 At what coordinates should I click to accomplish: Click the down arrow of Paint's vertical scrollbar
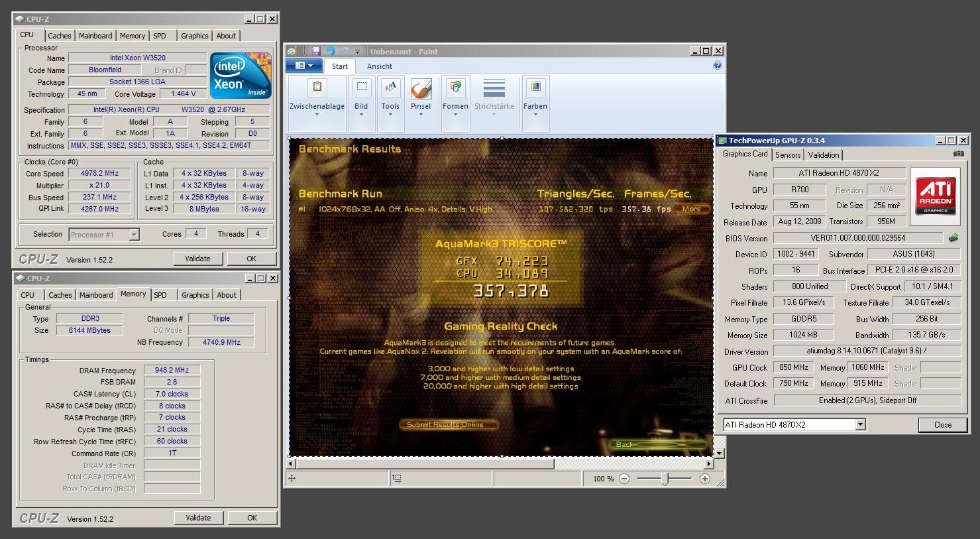[720, 453]
